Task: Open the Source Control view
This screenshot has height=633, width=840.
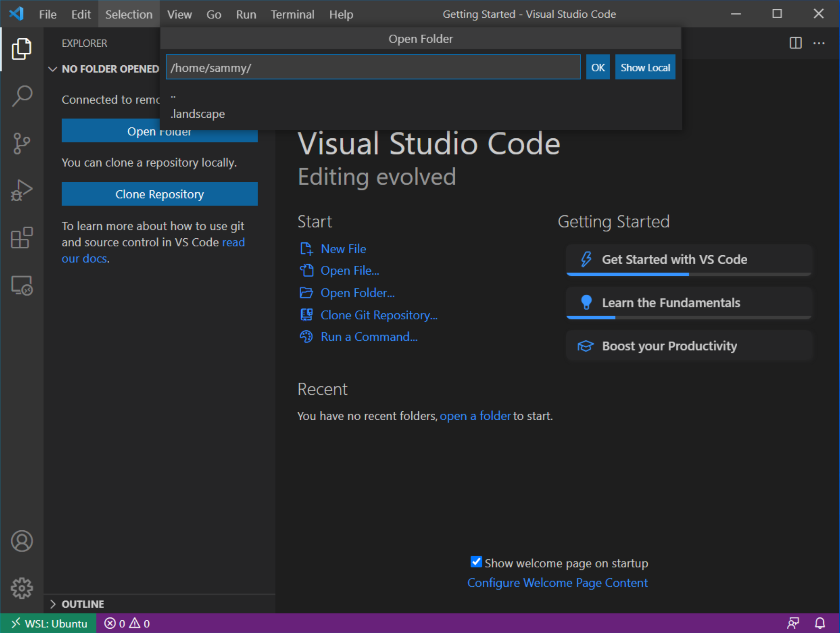Action: [21, 143]
